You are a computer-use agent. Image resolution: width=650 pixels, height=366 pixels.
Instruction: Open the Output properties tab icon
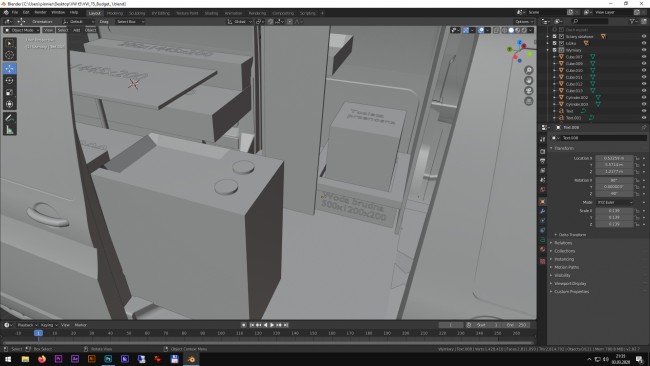542,161
